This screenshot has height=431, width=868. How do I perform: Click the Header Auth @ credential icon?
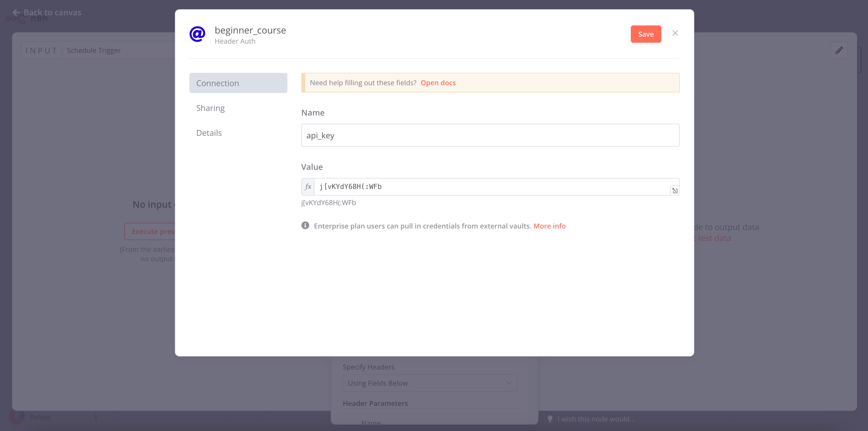pos(197,34)
